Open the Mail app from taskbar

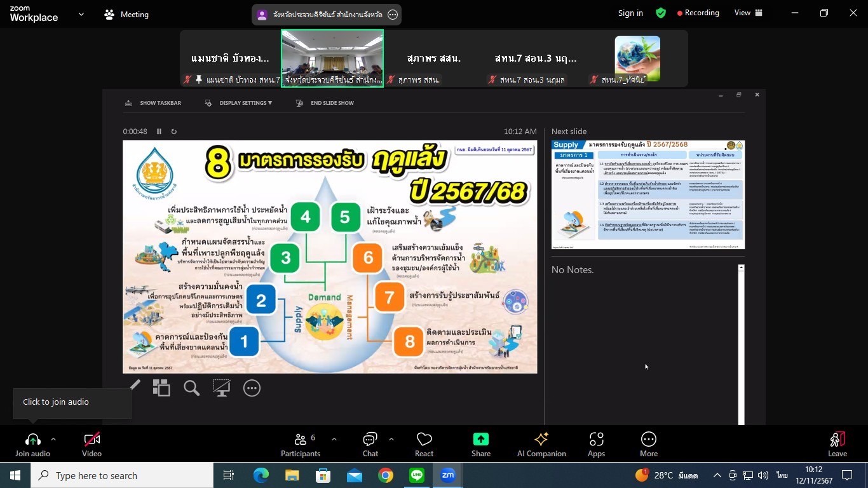(x=354, y=475)
